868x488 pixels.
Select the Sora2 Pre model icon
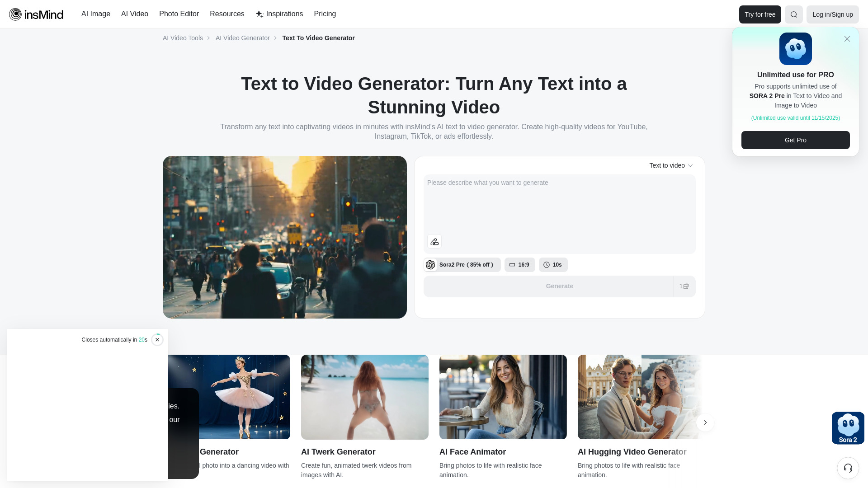(430, 265)
